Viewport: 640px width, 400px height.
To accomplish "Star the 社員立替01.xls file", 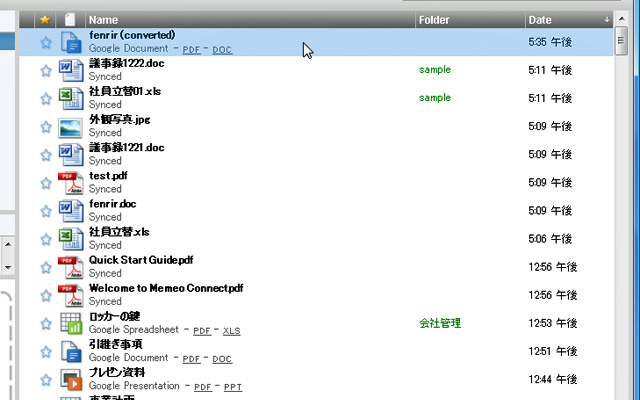I will tap(46, 98).
